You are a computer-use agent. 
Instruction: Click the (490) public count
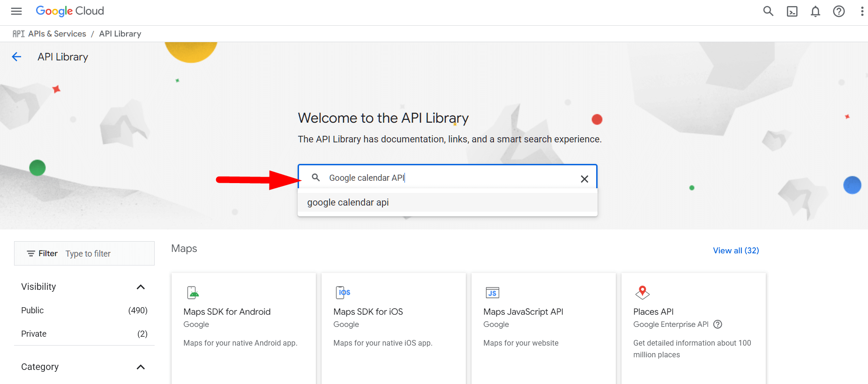tap(138, 310)
